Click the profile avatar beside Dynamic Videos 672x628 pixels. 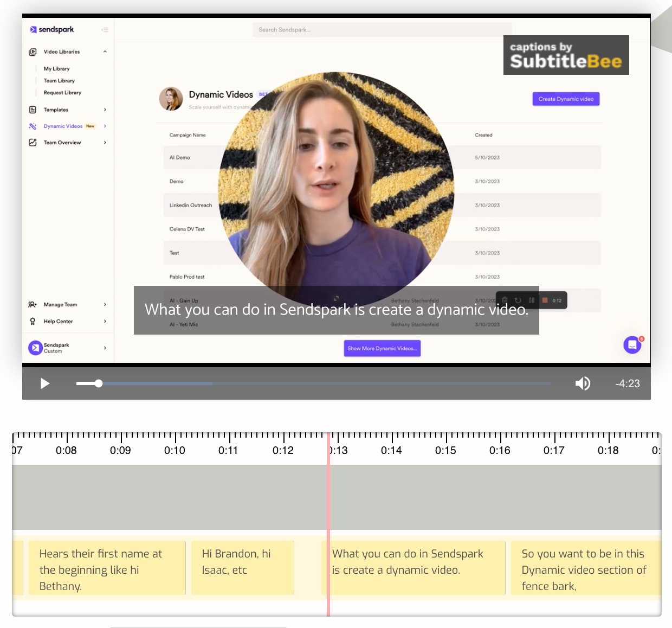[x=171, y=99]
